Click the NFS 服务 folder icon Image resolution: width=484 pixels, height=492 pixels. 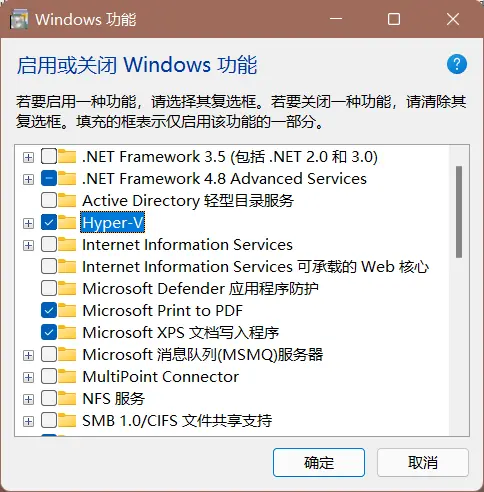point(67,398)
